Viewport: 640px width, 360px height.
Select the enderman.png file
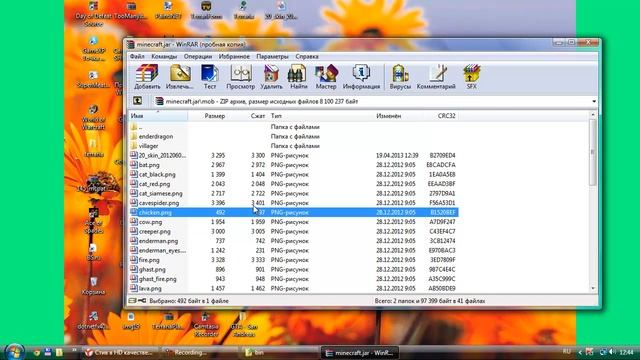coord(294,241)
